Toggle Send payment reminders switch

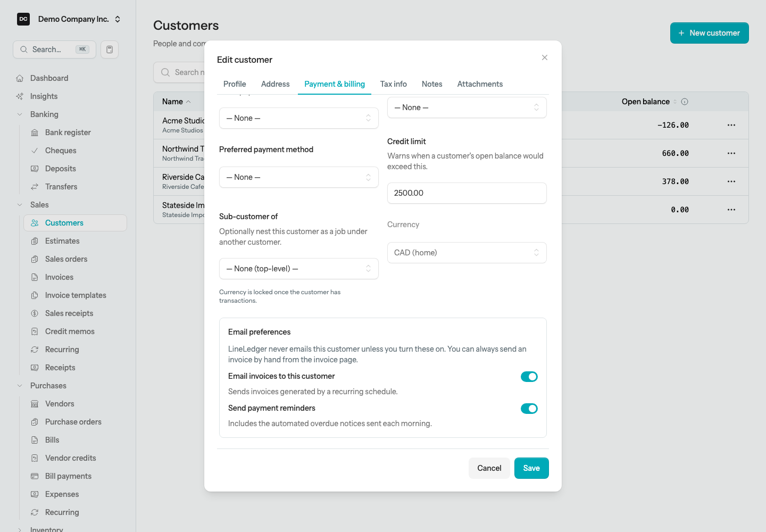coord(529,409)
